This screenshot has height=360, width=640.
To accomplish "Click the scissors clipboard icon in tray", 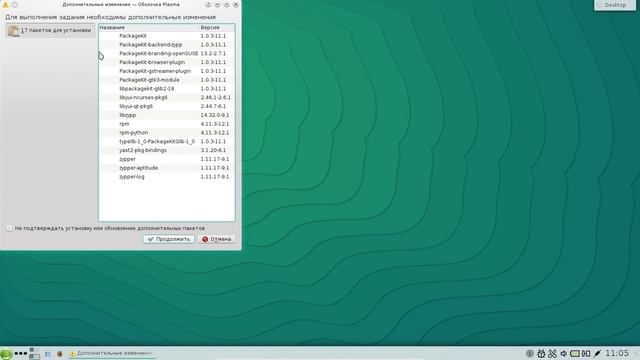I will coord(552,353).
